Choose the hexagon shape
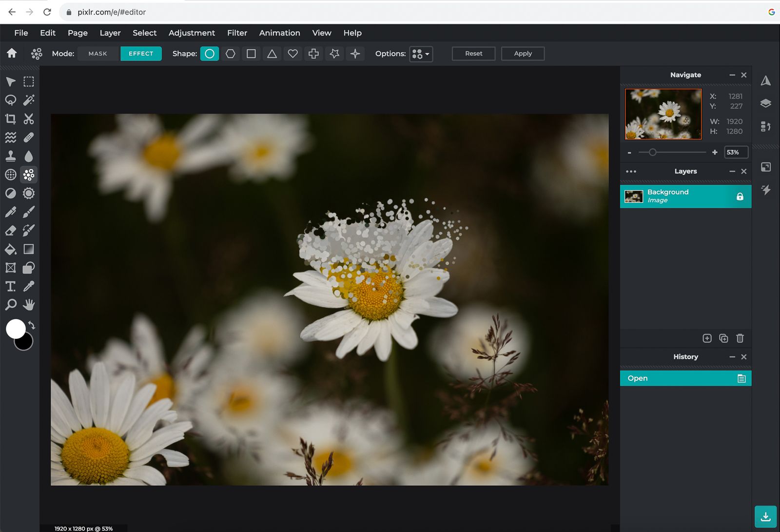The image size is (780, 532). 231,54
